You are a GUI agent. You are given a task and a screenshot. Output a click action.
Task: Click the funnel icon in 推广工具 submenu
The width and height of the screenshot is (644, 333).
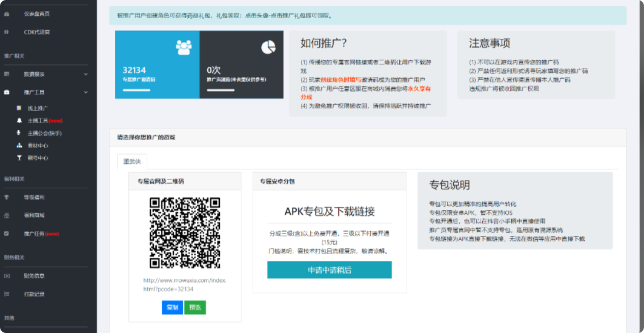point(19,158)
